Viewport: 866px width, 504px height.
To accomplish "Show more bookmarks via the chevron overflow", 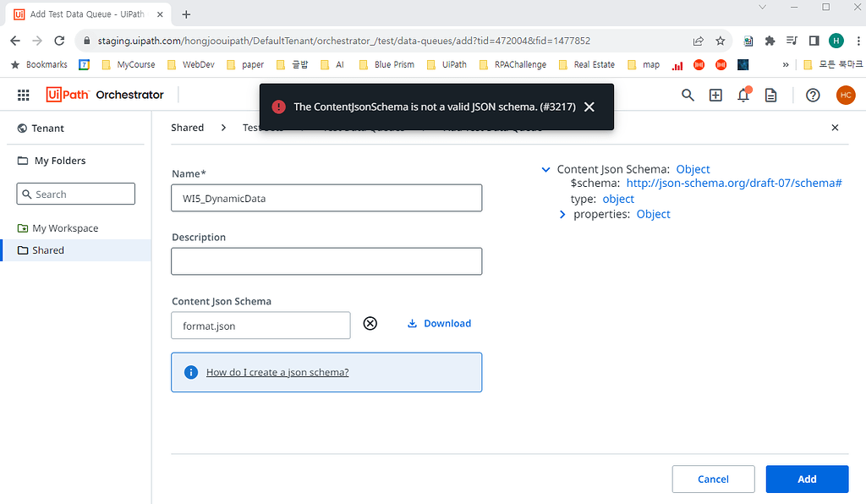I will tap(786, 64).
